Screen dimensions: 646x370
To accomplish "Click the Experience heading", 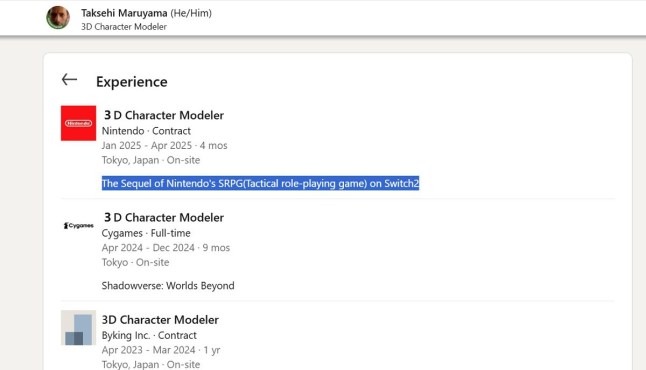I will pos(131,82).
